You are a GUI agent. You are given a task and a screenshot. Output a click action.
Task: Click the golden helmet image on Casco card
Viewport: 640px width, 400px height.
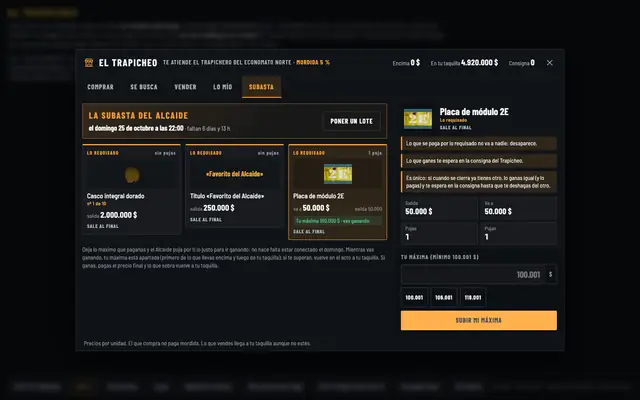pyautogui.click(x=132, y=175)
